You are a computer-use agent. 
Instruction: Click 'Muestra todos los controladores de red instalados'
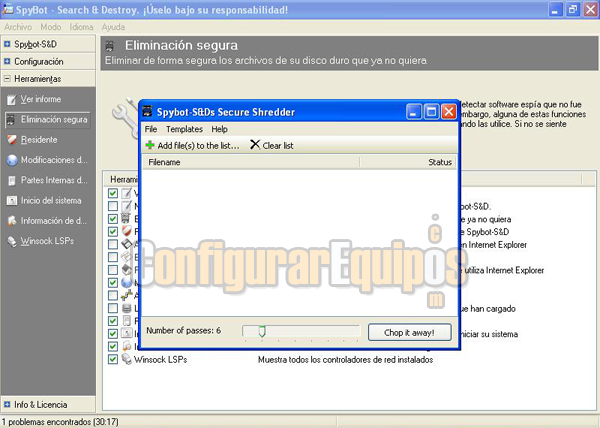tap(346, 360)
